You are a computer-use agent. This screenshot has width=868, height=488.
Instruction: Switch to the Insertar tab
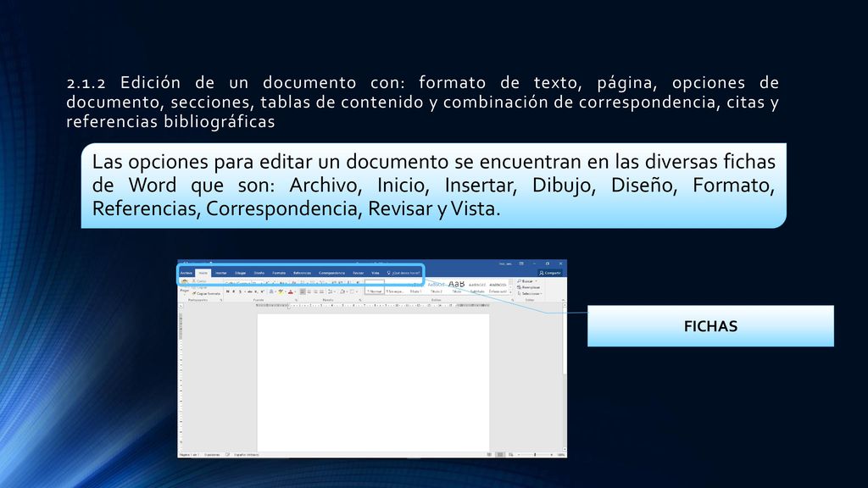[x=221, y=273]
